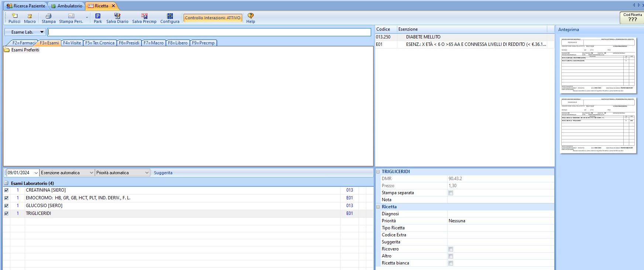The width and height of the screenshot is (644, 270).
Task: Click the 013 exemption code of CREATININA
Action: pyautogui.click(x=349, y=190)
